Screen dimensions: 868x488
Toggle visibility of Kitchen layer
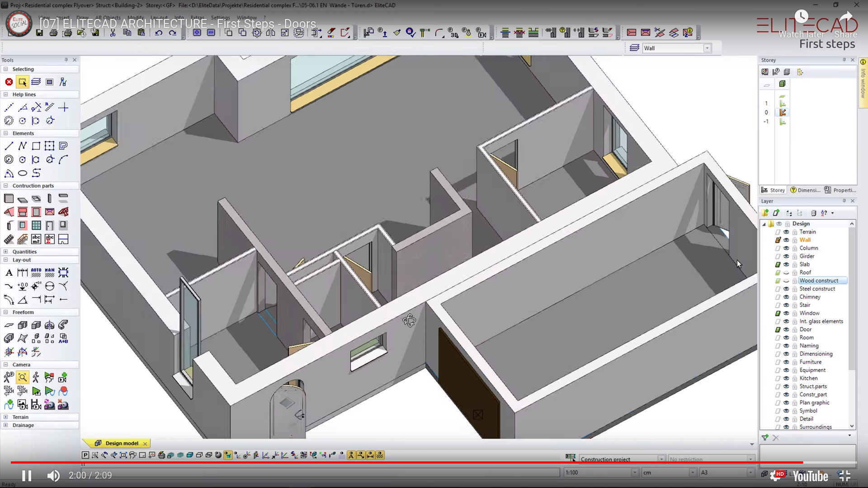[786, 378]
